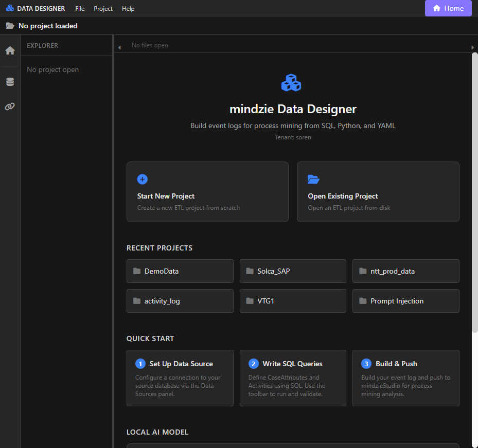Choose the Open Existing Project card
This screenshot has width=478, height=448.
point(378,192)
